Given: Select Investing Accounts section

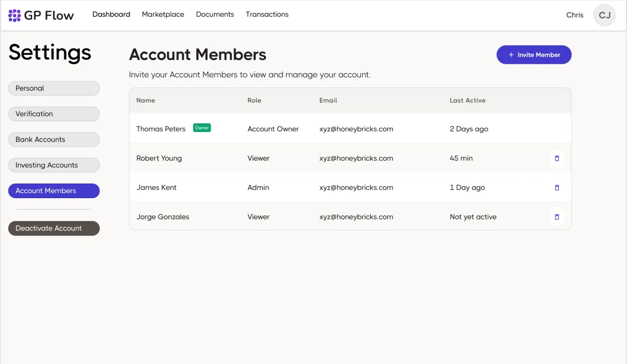Looking at the screenshot, I should pyautogui.click(x=54, y=165).
